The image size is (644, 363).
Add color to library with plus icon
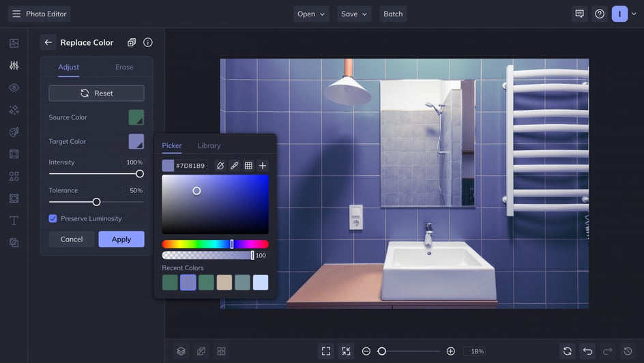coord(263,166)
